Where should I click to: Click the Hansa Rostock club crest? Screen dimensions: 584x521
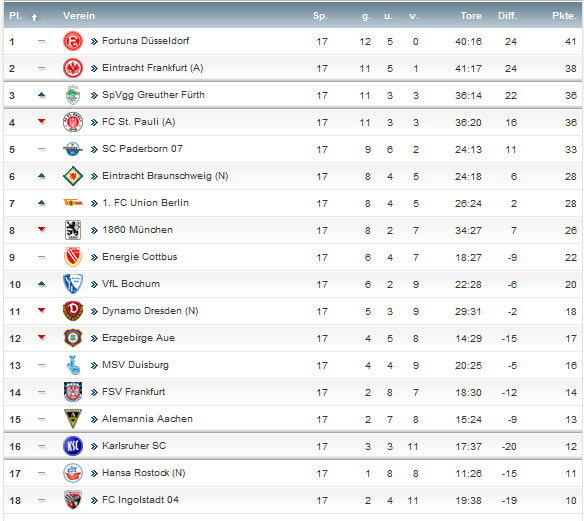[x=73, y=473]
